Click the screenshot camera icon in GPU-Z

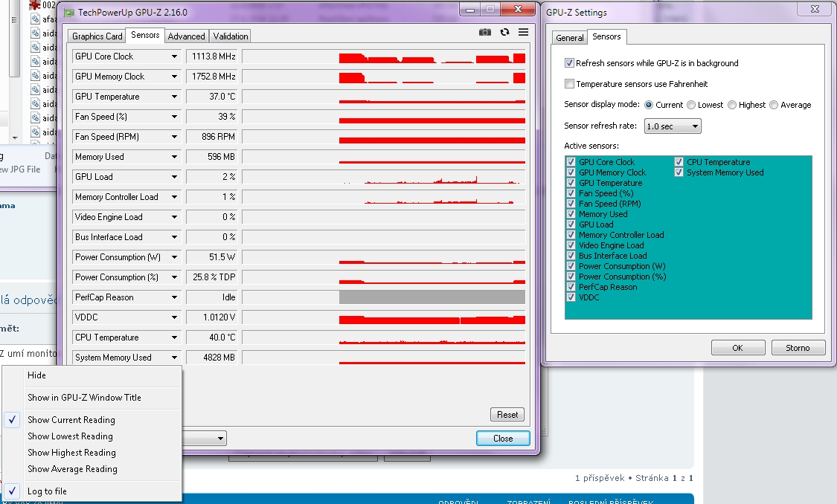pos(485,33)
